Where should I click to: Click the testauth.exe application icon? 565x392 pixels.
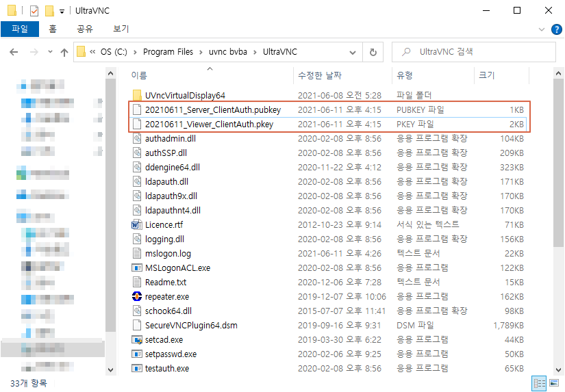click(137, 369)
